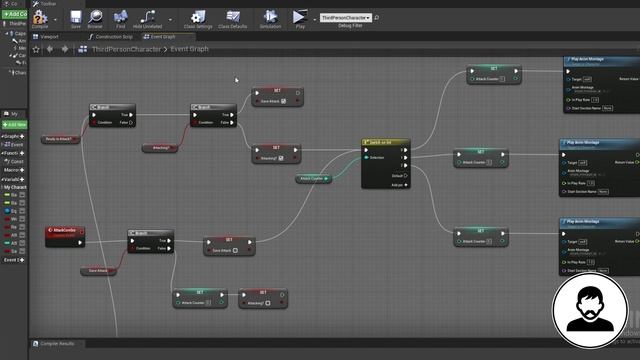Collapse the Functions section in My Blueprint
Screen dimensions: 640x360
2,153
